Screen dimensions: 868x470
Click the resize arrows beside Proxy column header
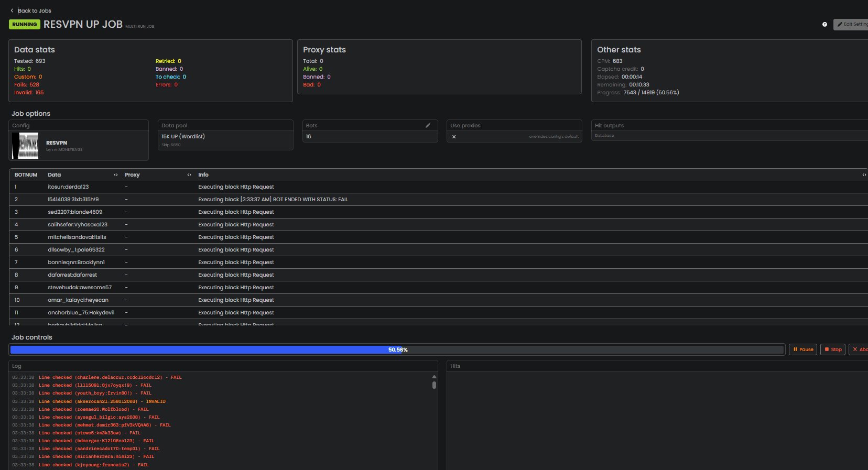[189, 175]
